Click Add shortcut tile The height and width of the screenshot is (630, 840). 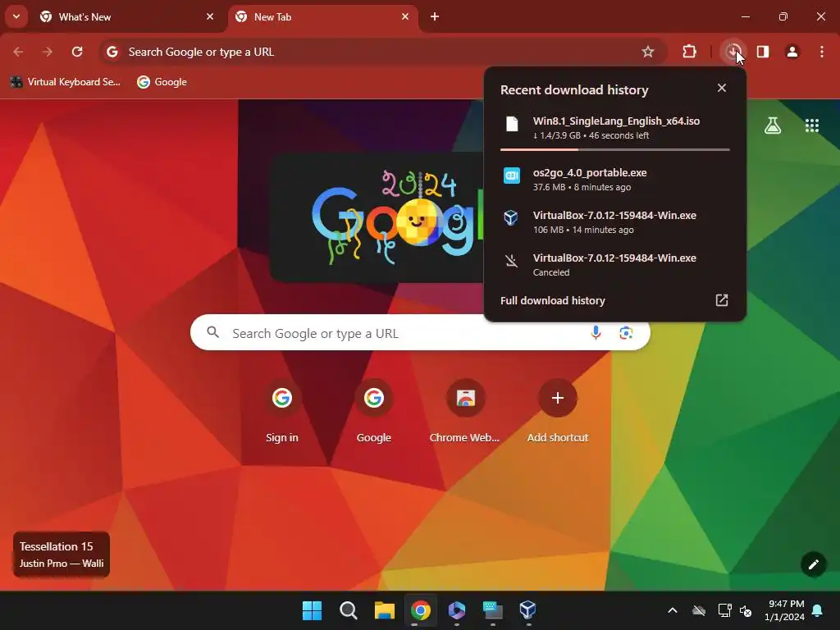click(558, 412)
